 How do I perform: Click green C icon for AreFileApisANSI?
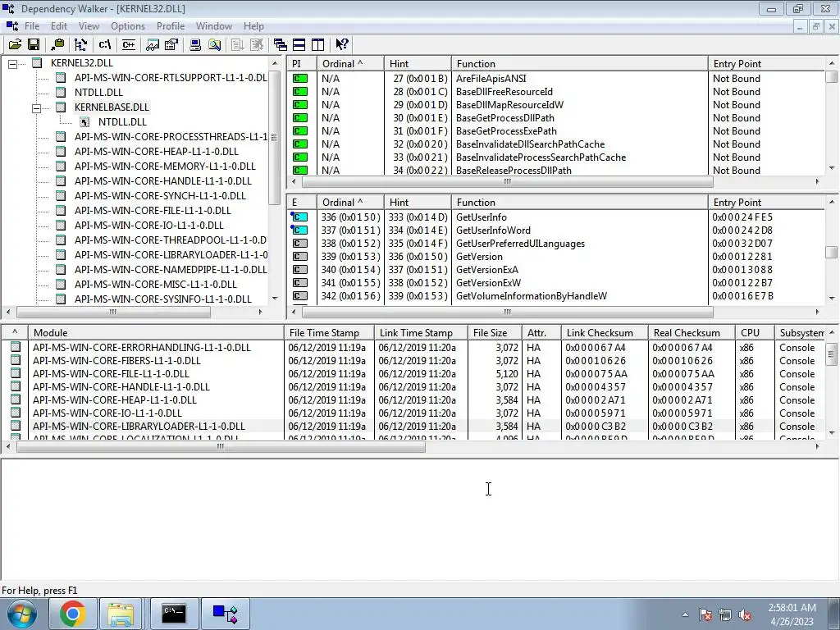300,78
